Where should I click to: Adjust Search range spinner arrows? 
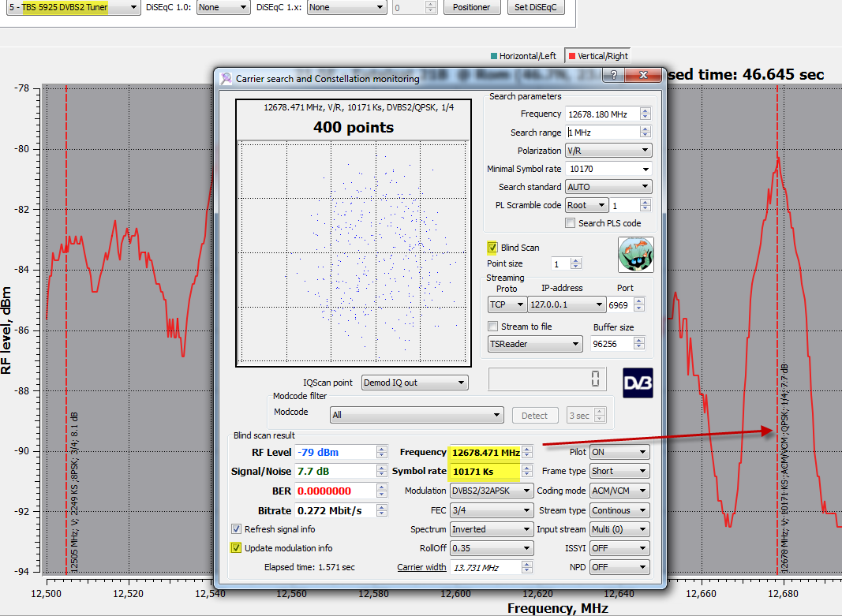(x=646, y=133)
